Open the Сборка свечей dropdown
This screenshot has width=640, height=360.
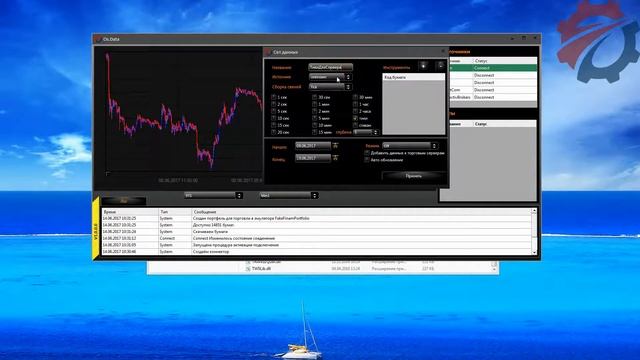(330, 87)
